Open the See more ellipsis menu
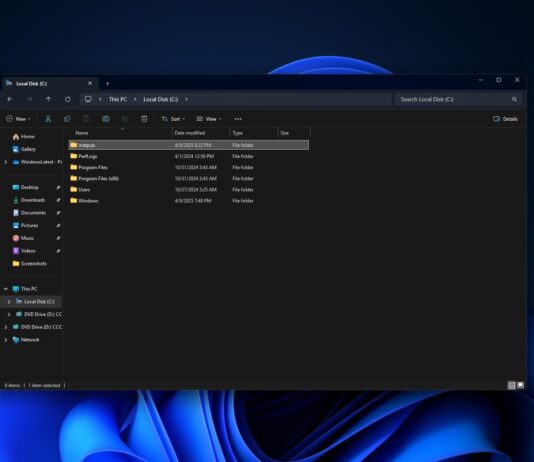534x462 pixels. (x=238, y=119)
